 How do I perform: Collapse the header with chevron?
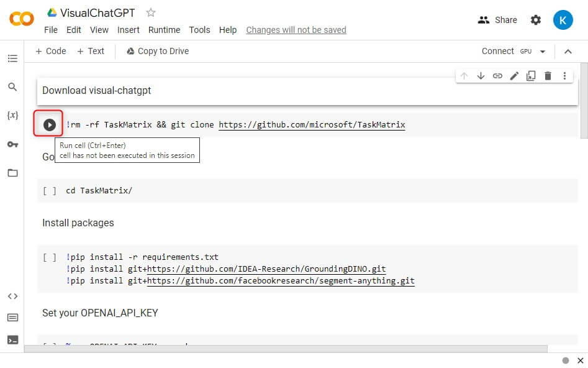coord(568,52)
